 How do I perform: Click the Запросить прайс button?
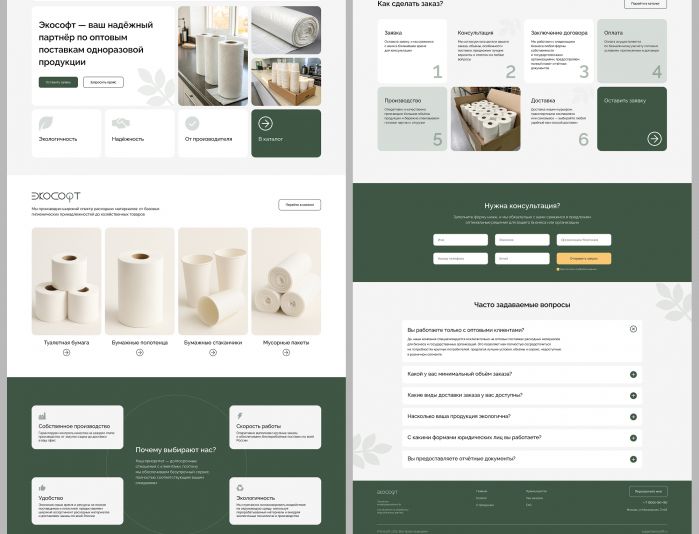pos(103,82)
